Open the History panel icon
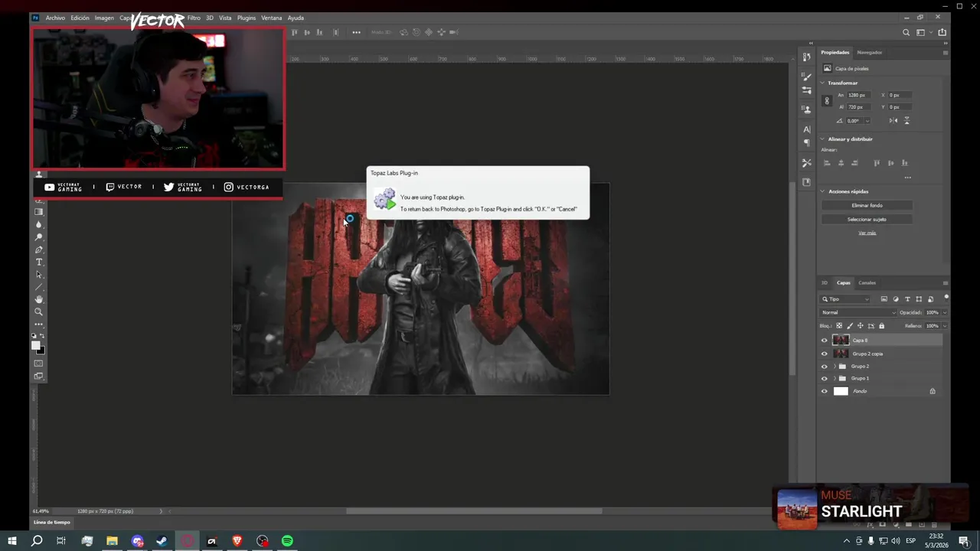 (x=806, y=57)
